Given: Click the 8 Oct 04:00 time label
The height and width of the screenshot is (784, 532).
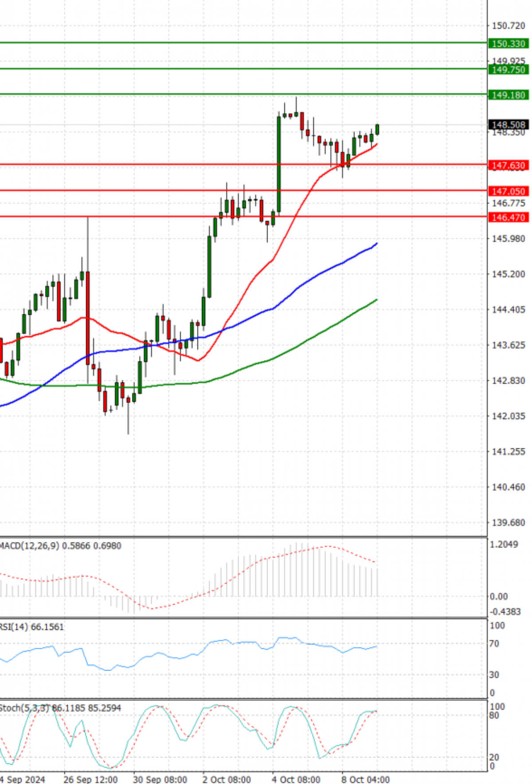Looking at the screenshot, I should (365, 779).
